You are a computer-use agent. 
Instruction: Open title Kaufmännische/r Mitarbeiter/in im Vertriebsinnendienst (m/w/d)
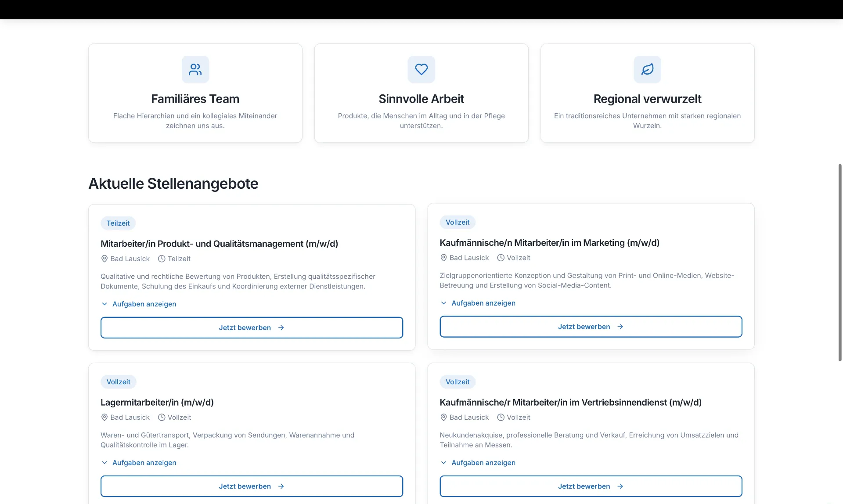(x=571, y=402)
